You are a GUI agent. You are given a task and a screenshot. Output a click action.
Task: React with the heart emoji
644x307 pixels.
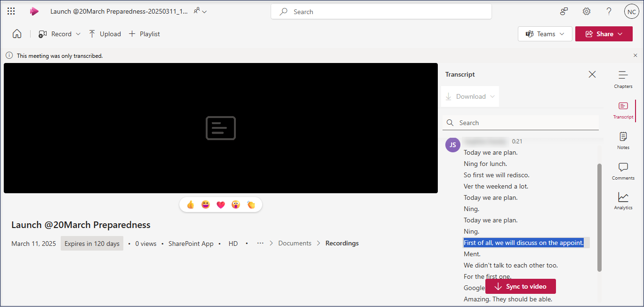pyautogui.click(x=220, y=205)
